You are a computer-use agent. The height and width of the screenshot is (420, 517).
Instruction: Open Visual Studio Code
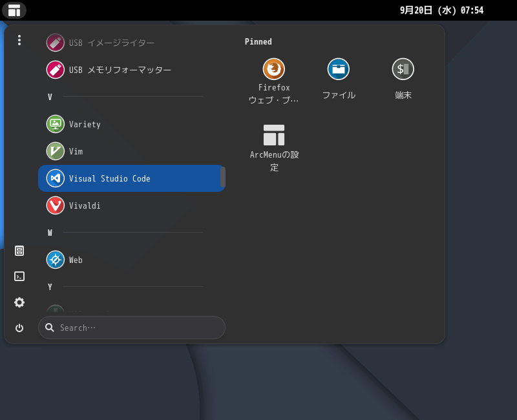[x=132, y=178]
